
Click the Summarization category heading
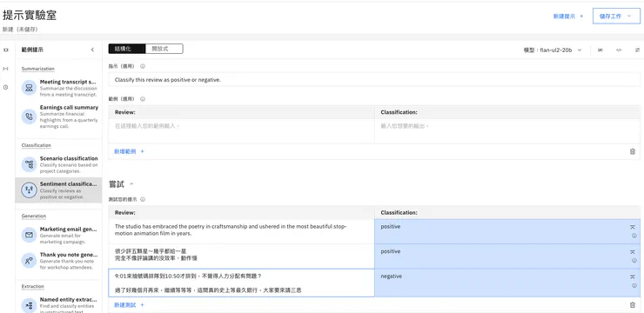click(37, 69)
